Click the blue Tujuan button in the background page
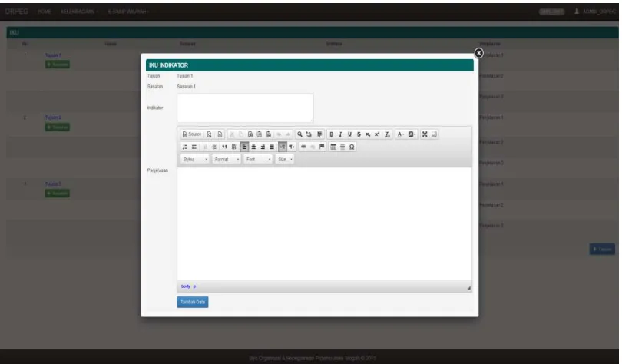The width and height of the screenshot is (622, 364). [602, 249]
